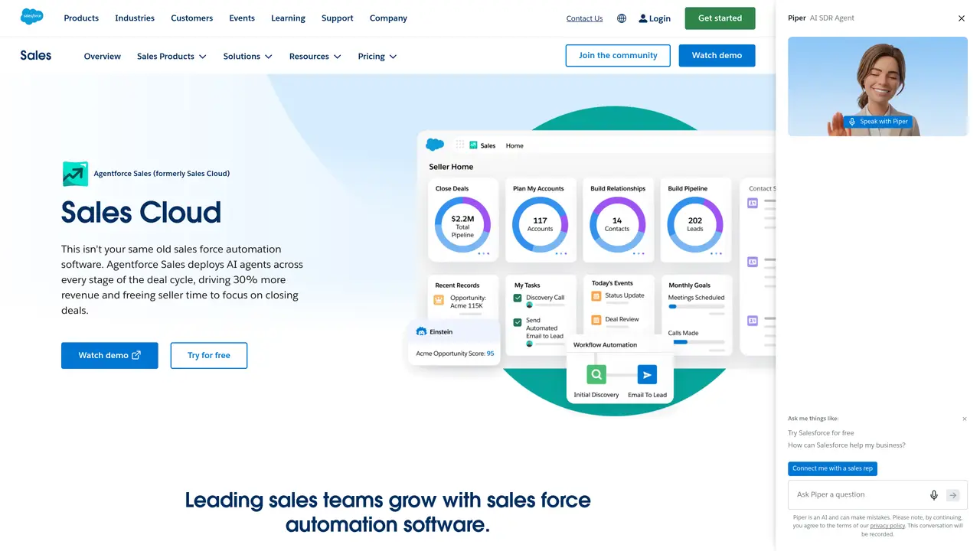Open the Customers menu
The image size is (980, 551).
click(x=192, y=18)
